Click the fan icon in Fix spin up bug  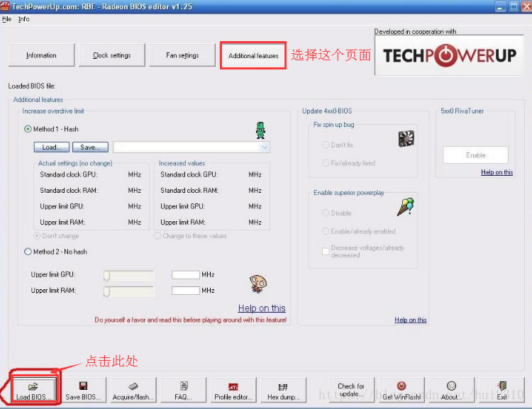(406, 139)
